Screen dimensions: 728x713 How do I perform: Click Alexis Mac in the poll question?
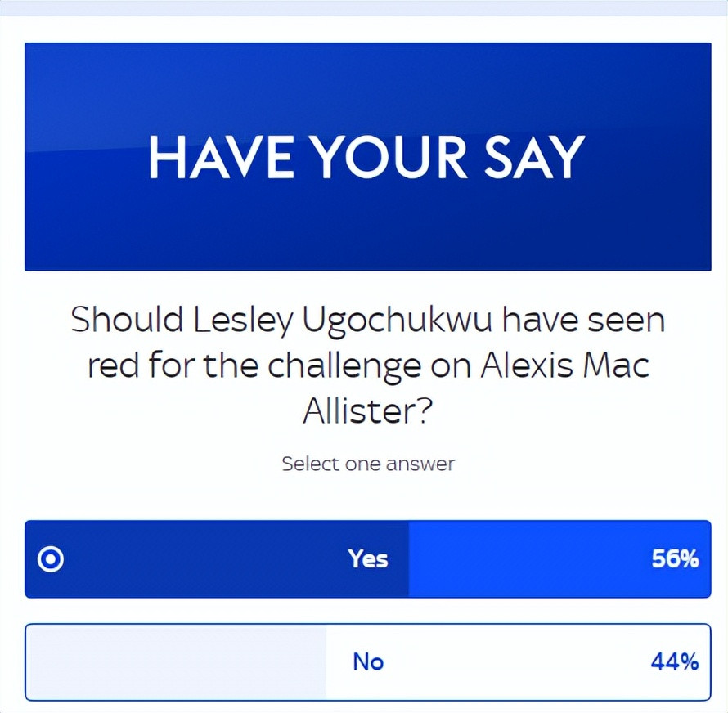point(564,365)
